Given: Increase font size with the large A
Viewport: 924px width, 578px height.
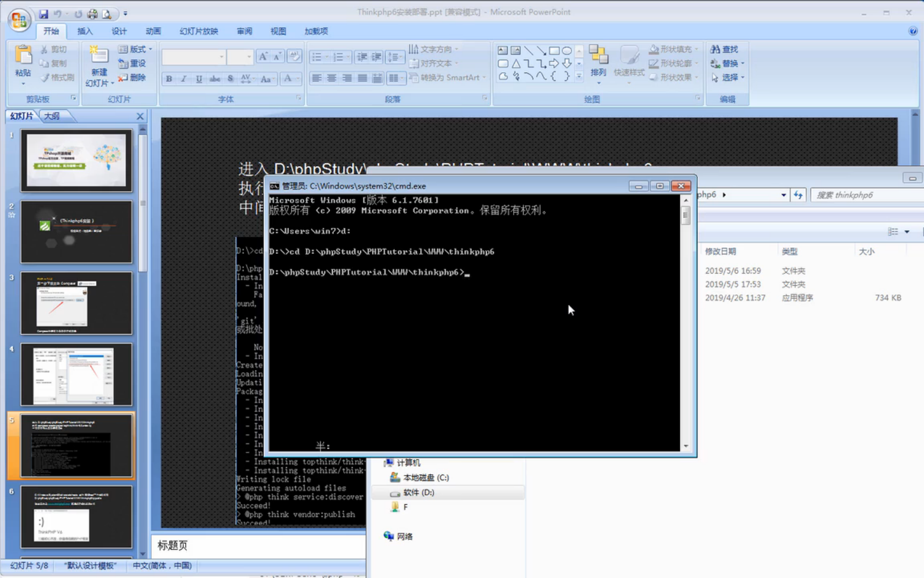Looking at the screenshot, I should [263, 56].
